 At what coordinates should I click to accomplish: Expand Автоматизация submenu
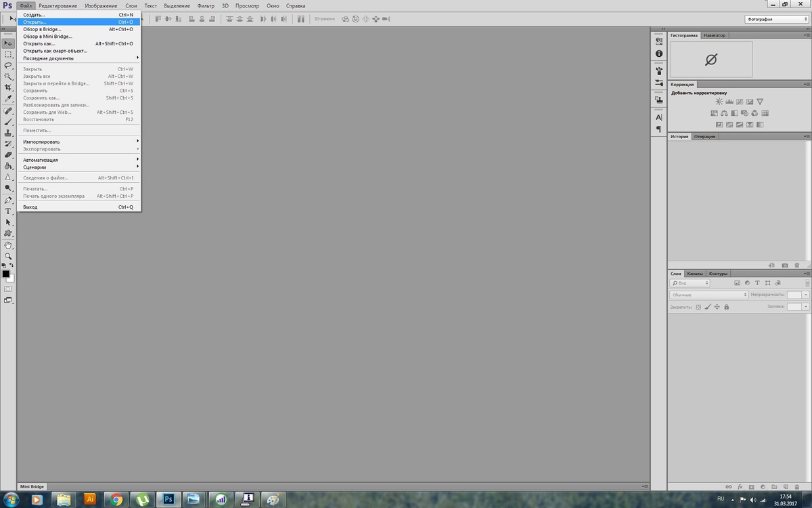pyautogui.click(x=79, y=160)
